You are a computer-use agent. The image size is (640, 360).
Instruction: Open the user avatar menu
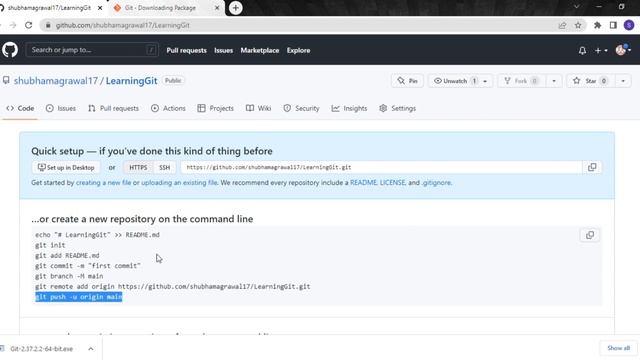[x=623, y=50]
